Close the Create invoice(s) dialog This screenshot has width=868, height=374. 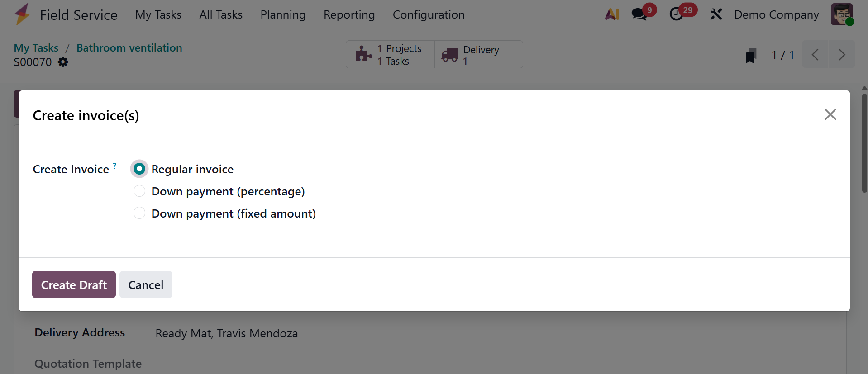point(830,114)
